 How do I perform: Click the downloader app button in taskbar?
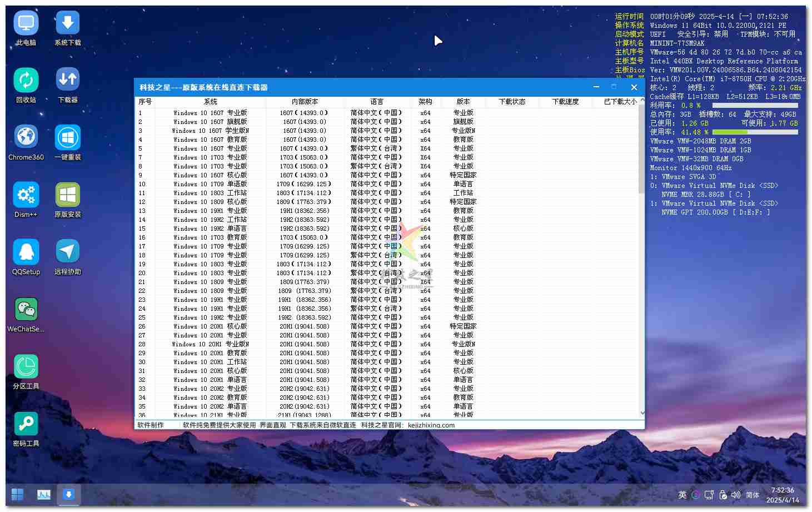(69, 494)
